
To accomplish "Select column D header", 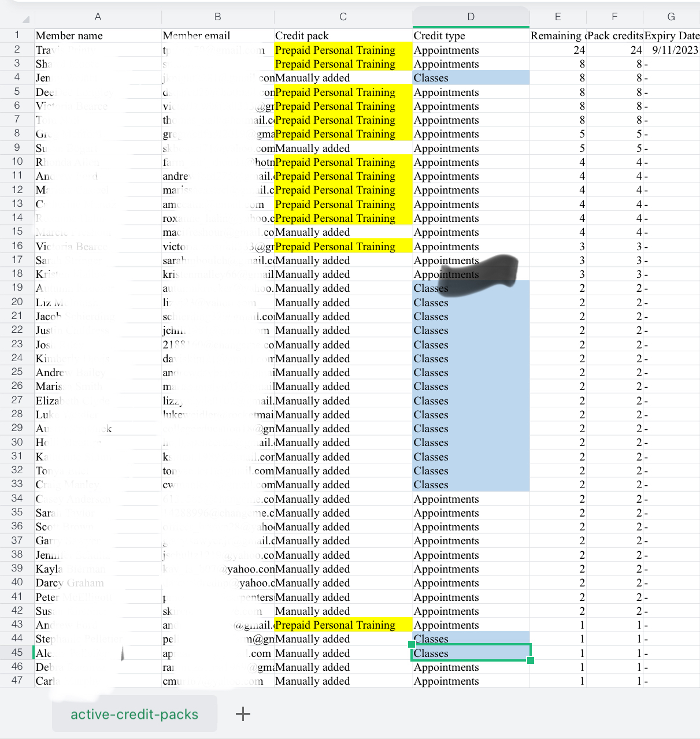I will click(471, 17).
